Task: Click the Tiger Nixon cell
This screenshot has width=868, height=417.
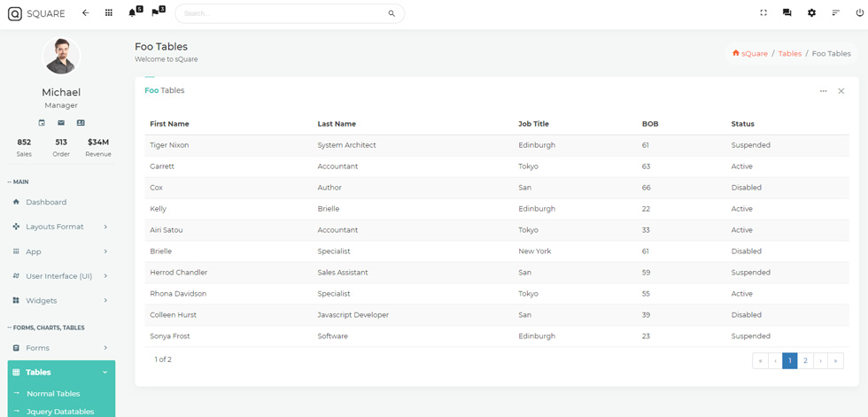Action: click(x=169, y=145)
